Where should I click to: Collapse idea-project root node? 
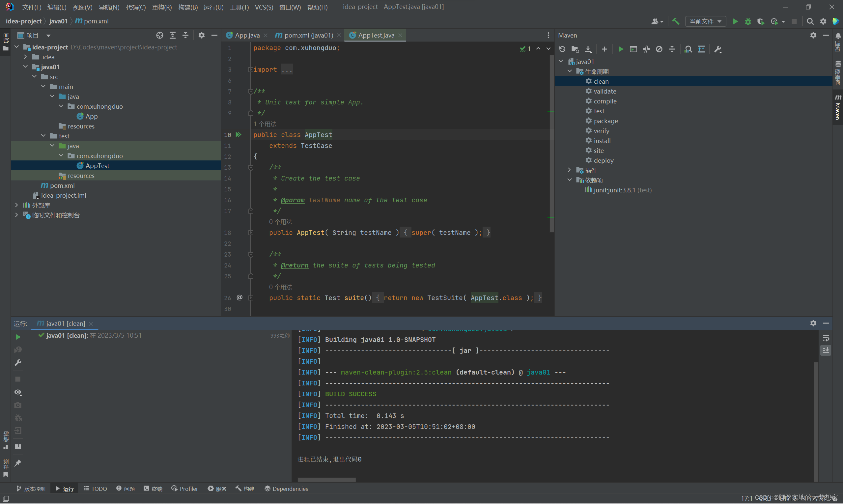point(17,47)
